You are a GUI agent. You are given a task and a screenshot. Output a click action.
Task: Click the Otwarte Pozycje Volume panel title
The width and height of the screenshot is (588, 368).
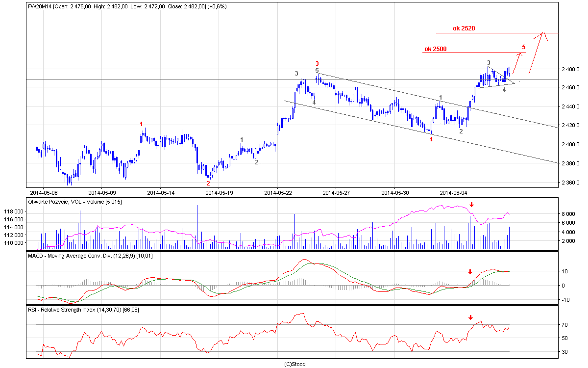click(x=75, y=202)
